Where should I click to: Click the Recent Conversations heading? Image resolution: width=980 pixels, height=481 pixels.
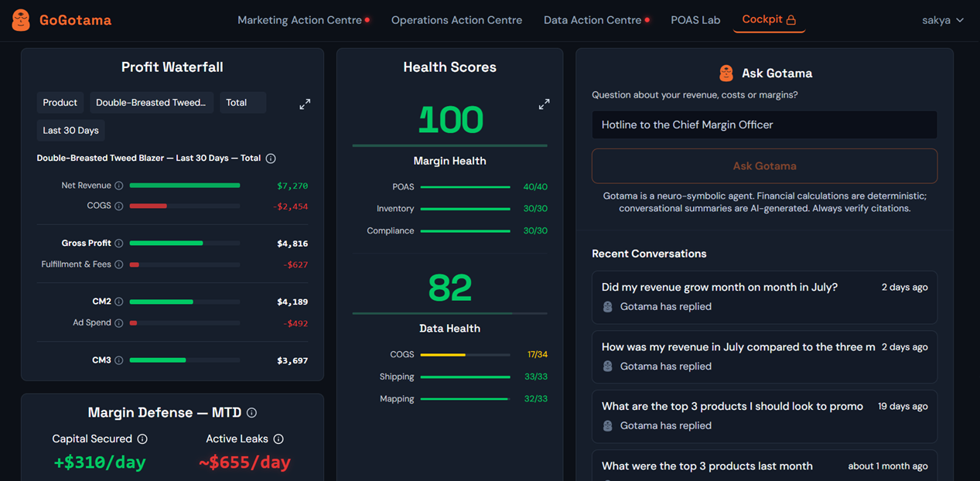[x=649, y=254]
